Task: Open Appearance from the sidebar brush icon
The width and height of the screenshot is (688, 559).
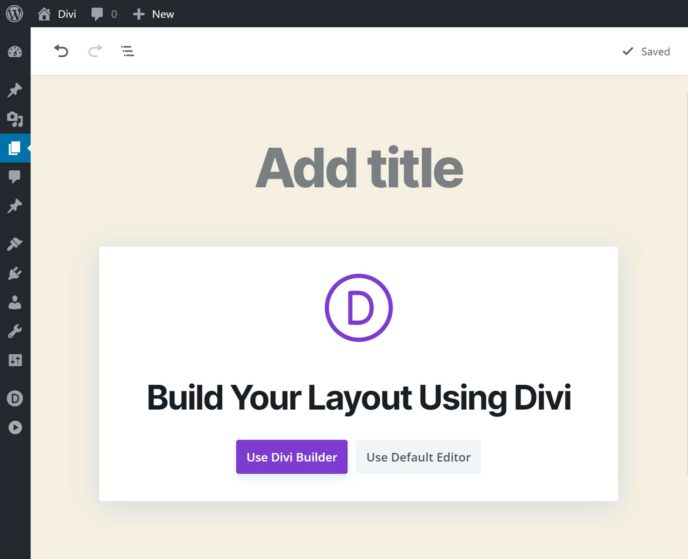Action: point(15,244)
